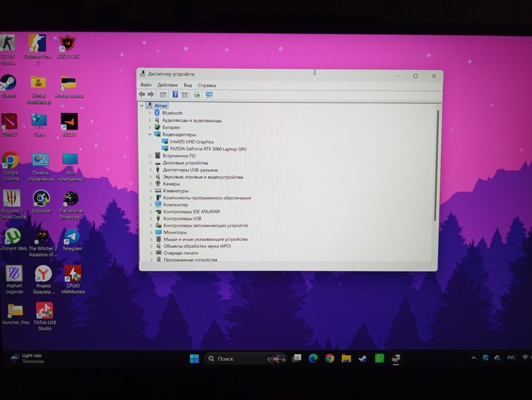Viewport: 532px width, 400px height.
Task: Expand the Клавиатуры category chevron
Action: coord(151,191)
